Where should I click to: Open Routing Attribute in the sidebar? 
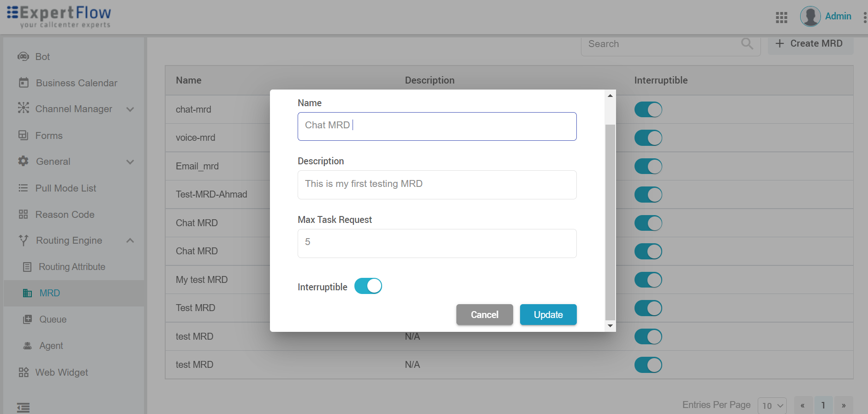point(72,267)
